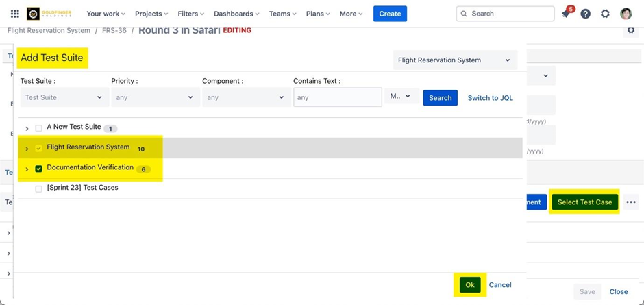Open the settings gear in top bar

pyautogui.click(x=605, y=14)
